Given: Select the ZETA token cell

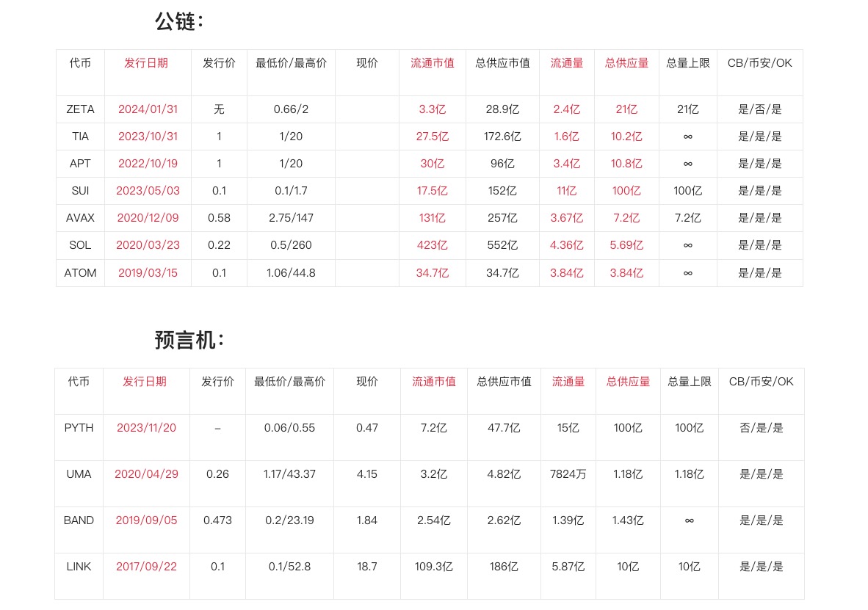Looking at the screenshot, I should point(80,109).
